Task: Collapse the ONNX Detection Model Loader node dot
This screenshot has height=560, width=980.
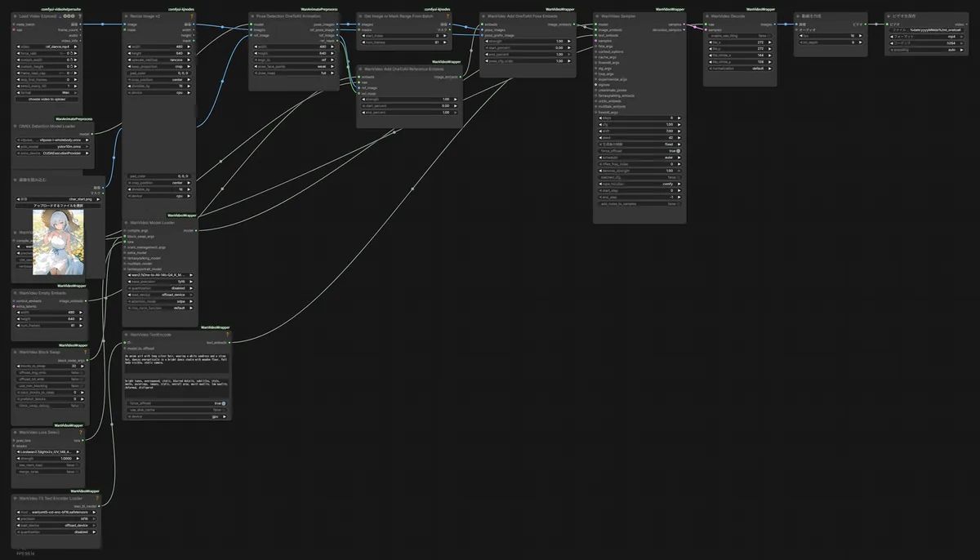Action: (x=16, y=127)
